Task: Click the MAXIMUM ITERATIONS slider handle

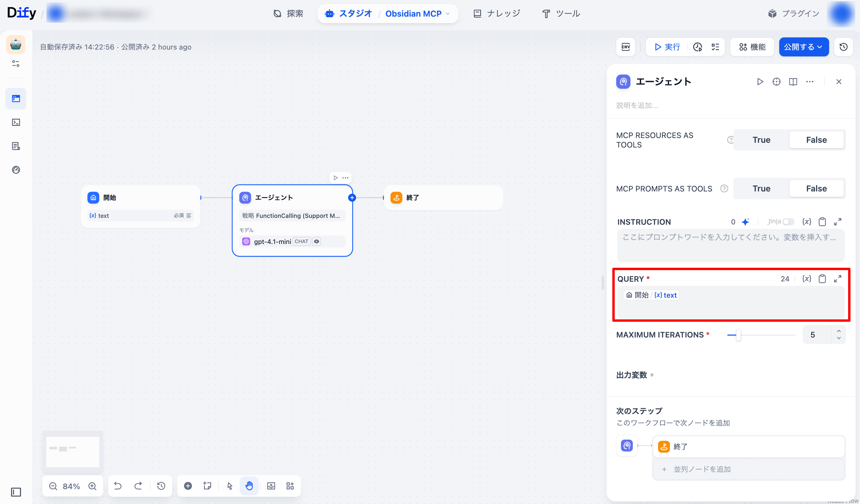Action: pyautogui.click(x=738, y=335)
